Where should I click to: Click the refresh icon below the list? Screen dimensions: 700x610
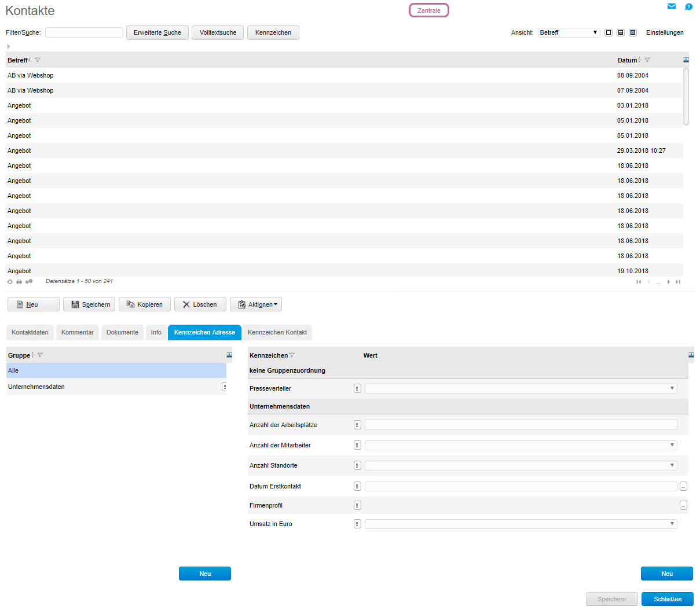[10, 282]
